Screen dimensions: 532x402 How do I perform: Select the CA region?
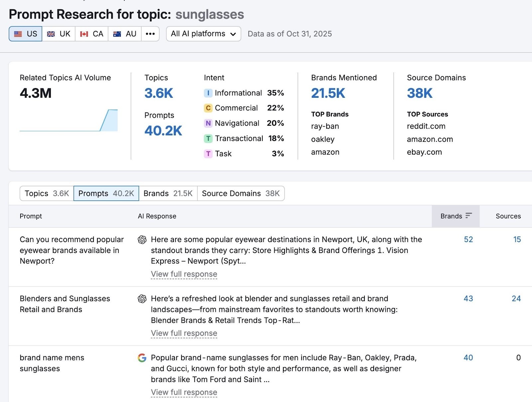click(92, 34)
